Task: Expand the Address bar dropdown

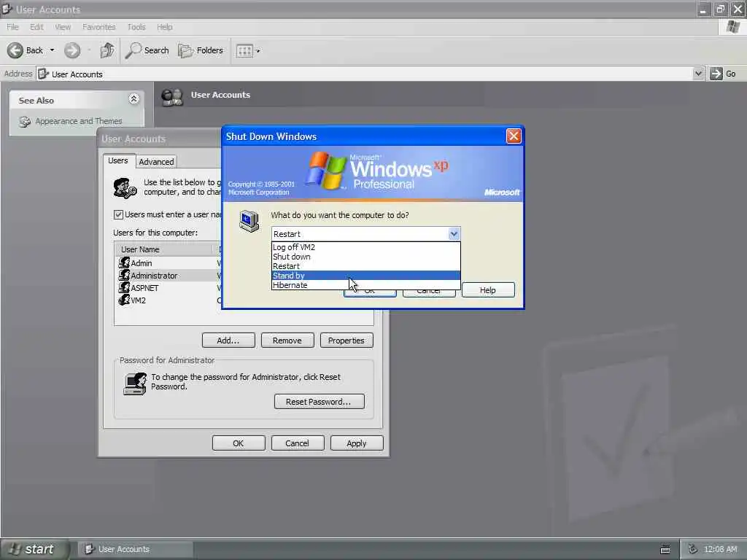Action: point(698,74)
